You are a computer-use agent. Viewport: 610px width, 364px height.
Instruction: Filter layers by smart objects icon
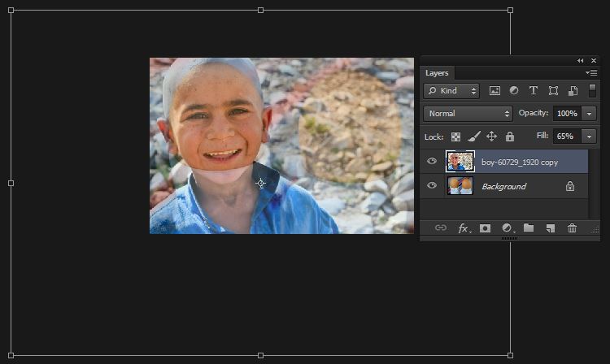pyautogui.click(x=573, y=91)
